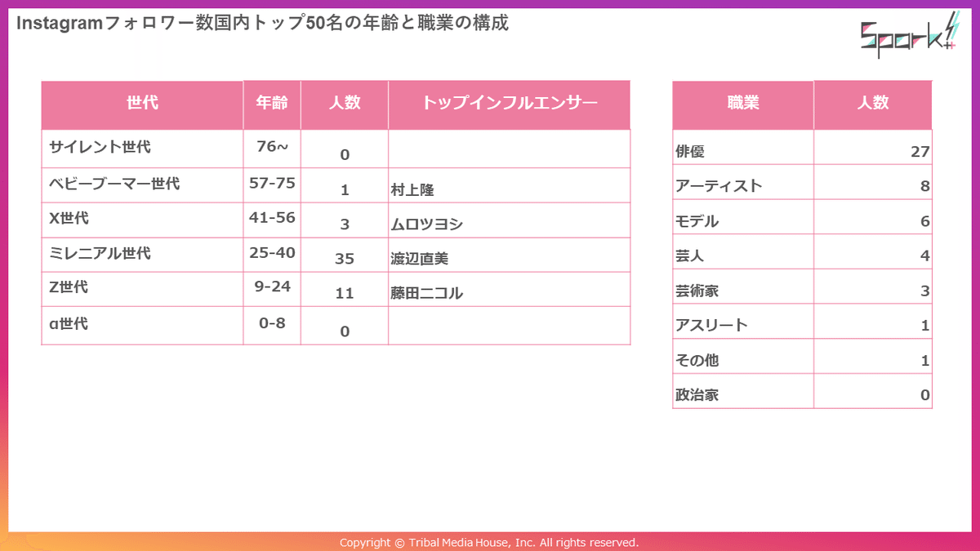Click the value 8 for アーティスト

(x=925, y=187)
